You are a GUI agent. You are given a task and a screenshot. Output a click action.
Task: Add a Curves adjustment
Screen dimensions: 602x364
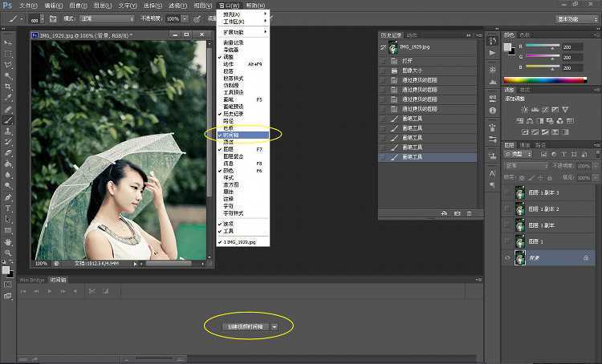[x=545, y=110]
